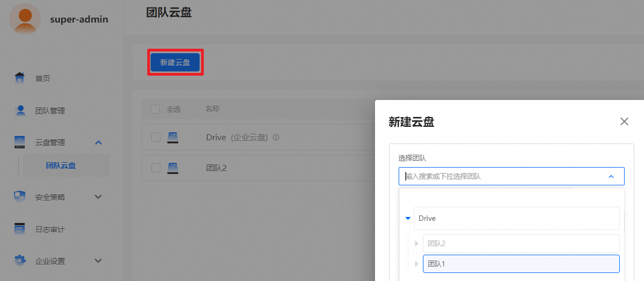
Task: Click the 团队云盘 page title
Action: tap(169, 12)
